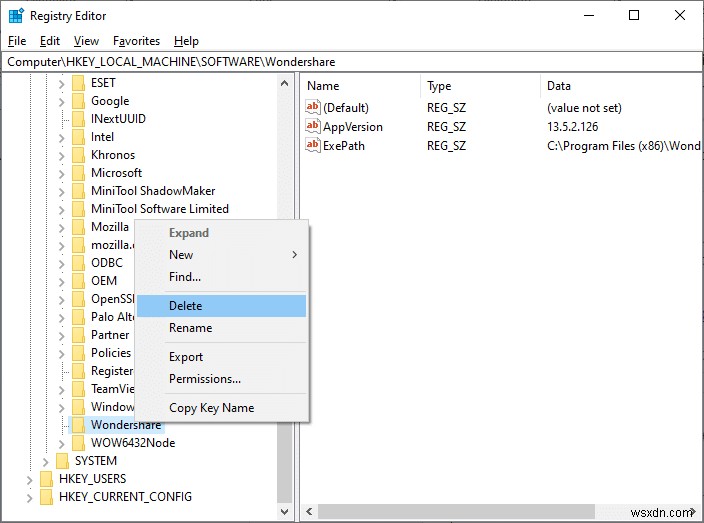Select the (Default) value name
This screenshot has height=523, width=704.
click(x=346, y=108)
